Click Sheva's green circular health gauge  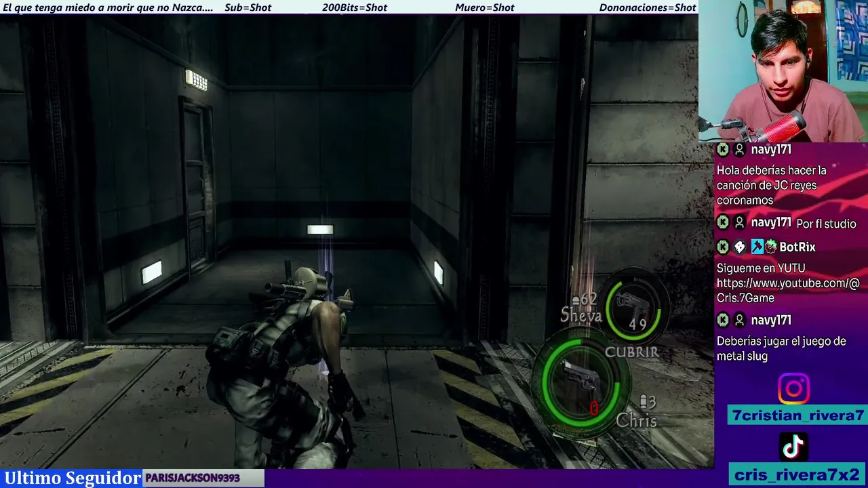tap(633, 306)
